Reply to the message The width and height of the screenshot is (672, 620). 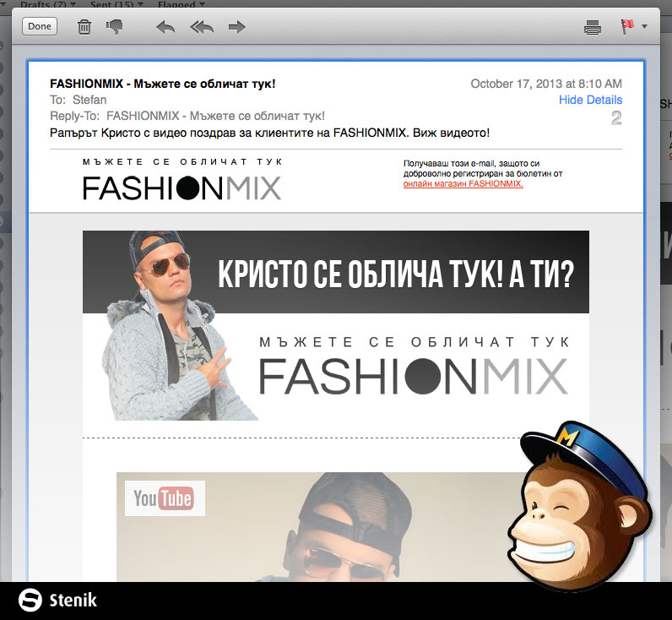click(x=165, y=27)
